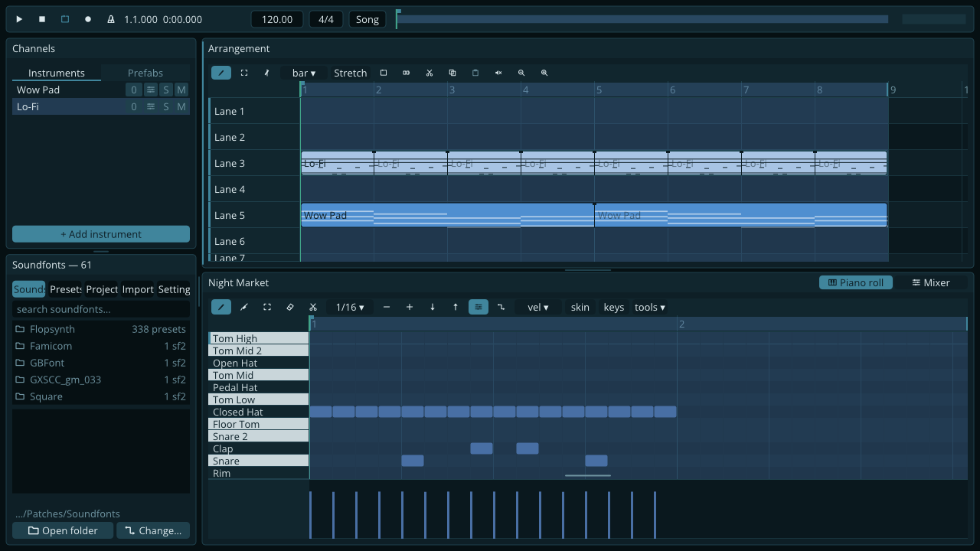Click the 120.00 tempo field
The image size is (980, 551).
click(277, 19)
